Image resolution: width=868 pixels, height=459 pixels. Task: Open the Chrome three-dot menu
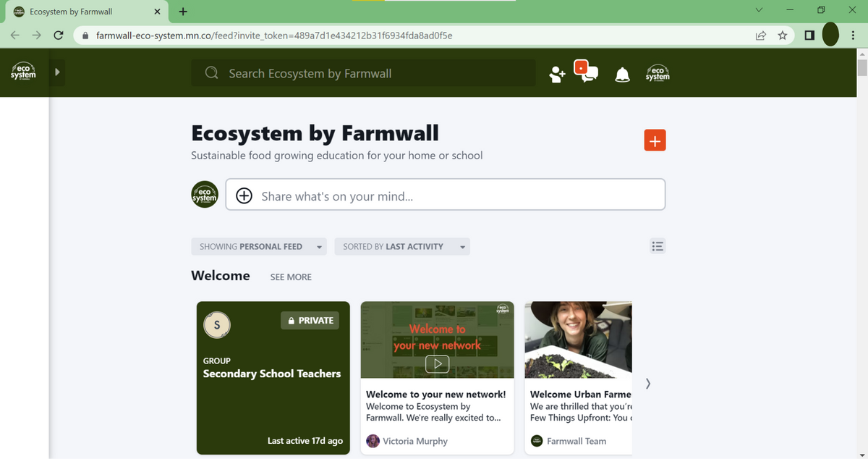tap(854, 35)
